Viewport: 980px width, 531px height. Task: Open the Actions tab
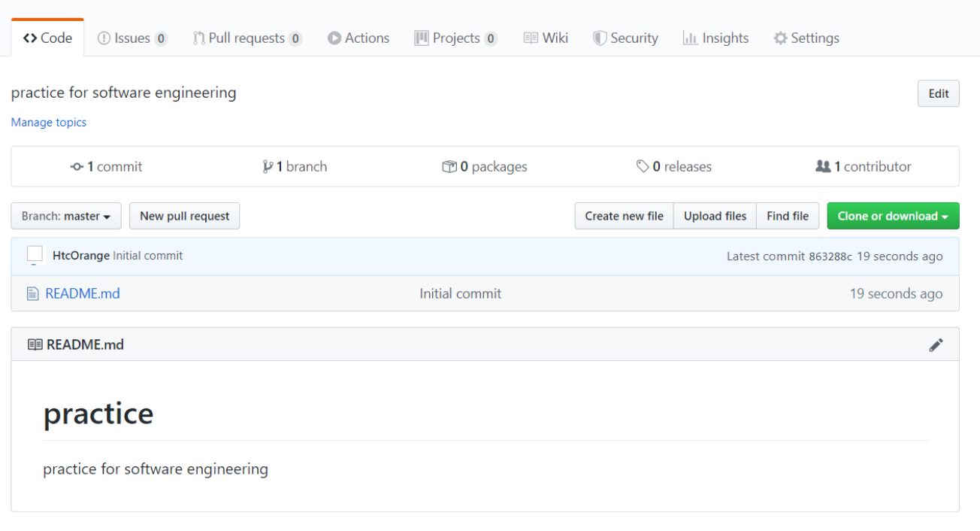click(358, 38)
